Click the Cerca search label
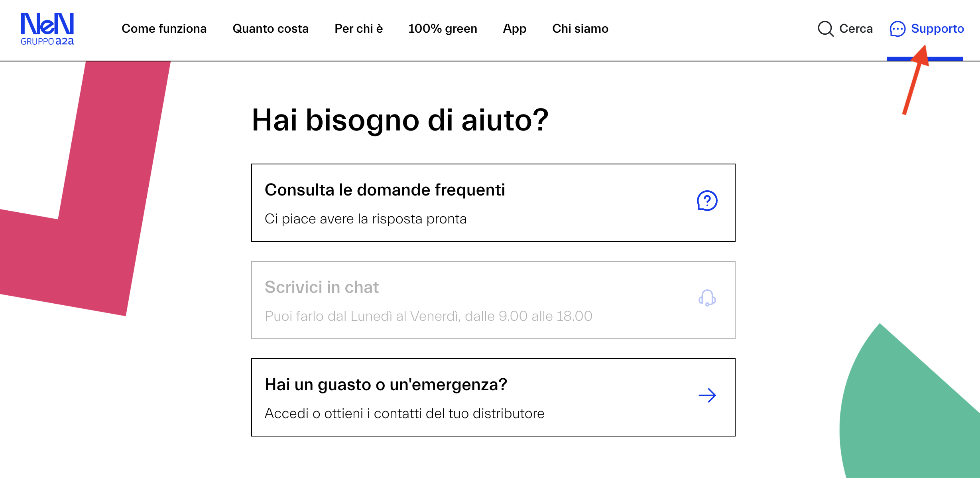Screen dimensions: 980x478 (856, 29)
